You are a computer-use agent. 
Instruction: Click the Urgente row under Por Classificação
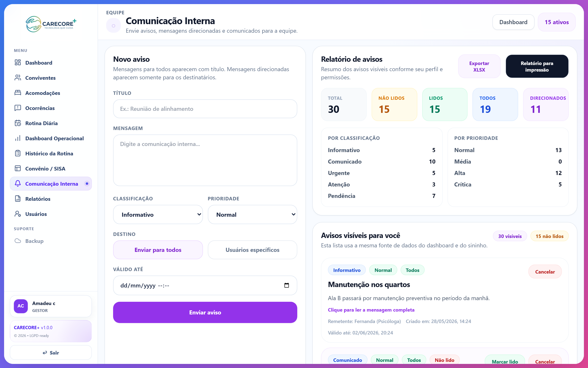[x=381, y=173]
